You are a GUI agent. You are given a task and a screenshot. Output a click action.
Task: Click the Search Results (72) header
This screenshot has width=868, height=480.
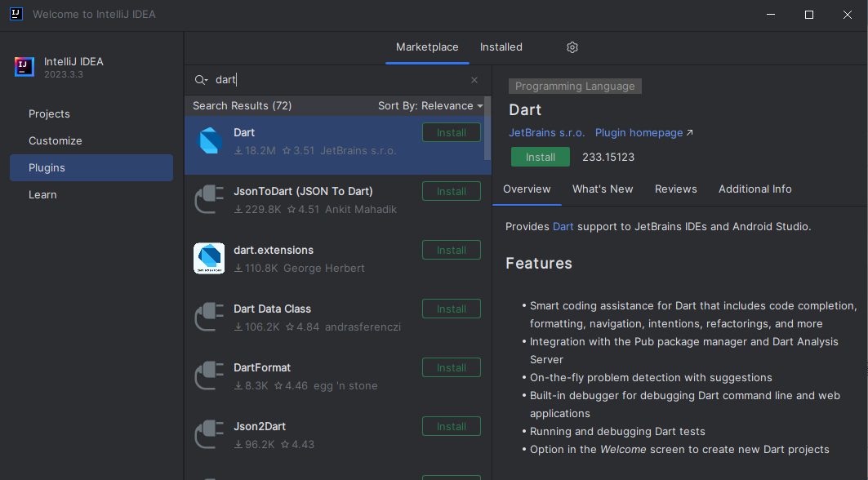(x=242, y=106)
